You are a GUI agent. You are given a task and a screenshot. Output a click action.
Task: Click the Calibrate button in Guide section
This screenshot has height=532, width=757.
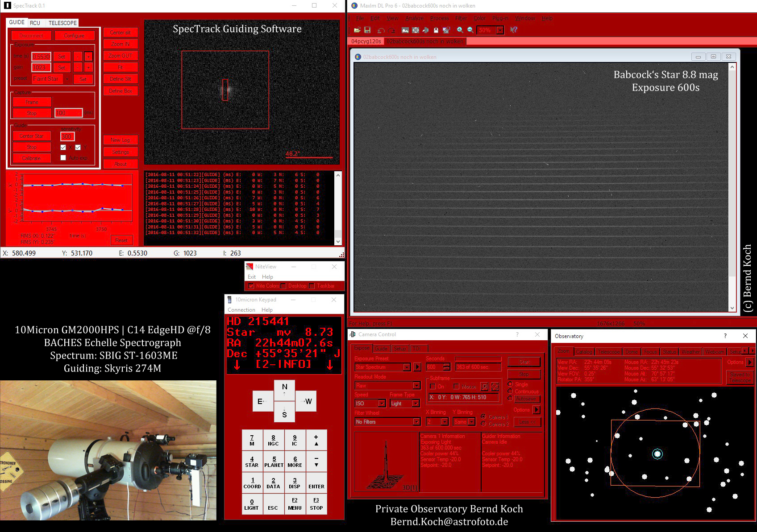tap(32, 158)
